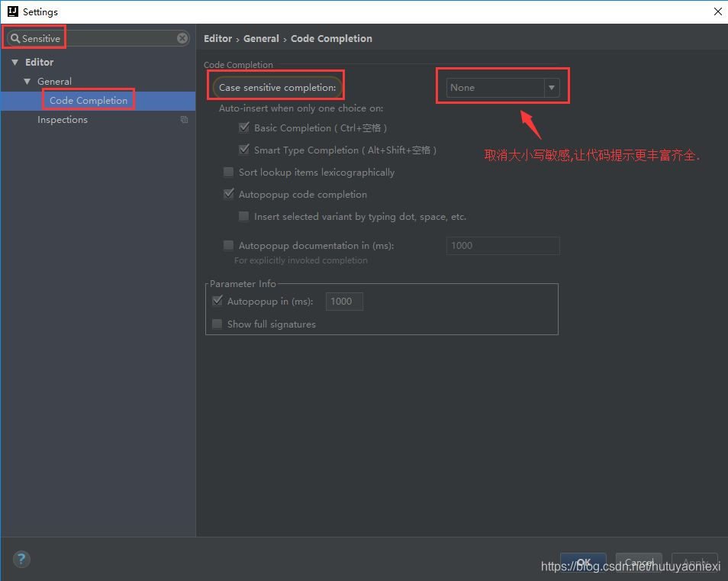This screenshot has width=728, height=581.
Task: Click the search magnifier icon
Action: pyautogui.click(x=15, y=38)
